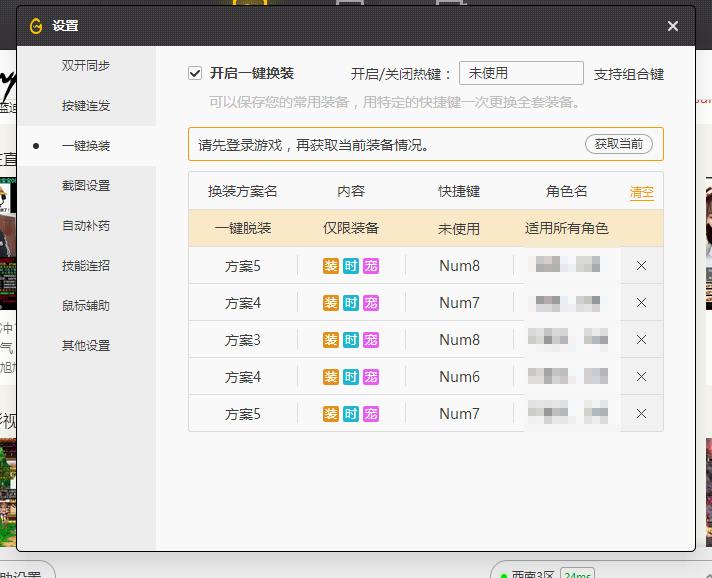Delete the 方案5 Num8 outfit row
The image size is (712, 578).
(x=641, y=266)
